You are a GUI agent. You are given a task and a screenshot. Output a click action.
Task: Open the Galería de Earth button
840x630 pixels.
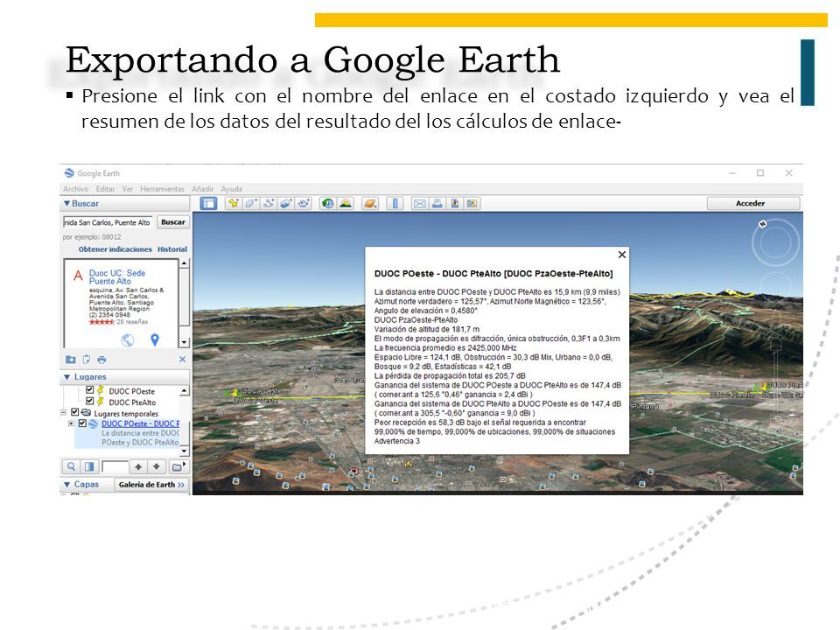coord(151,484)
